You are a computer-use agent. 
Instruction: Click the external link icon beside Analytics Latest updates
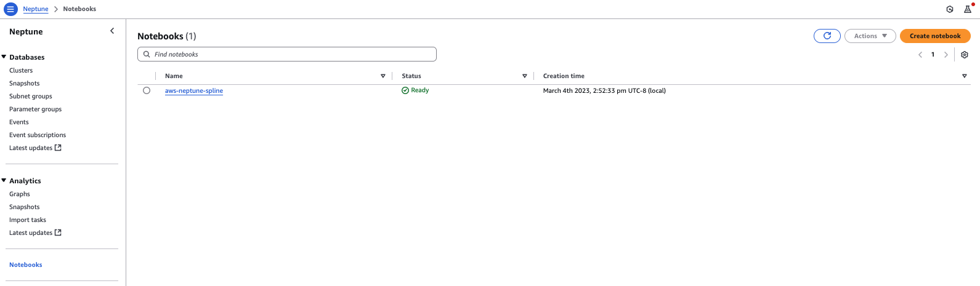(x=59, y=232)
